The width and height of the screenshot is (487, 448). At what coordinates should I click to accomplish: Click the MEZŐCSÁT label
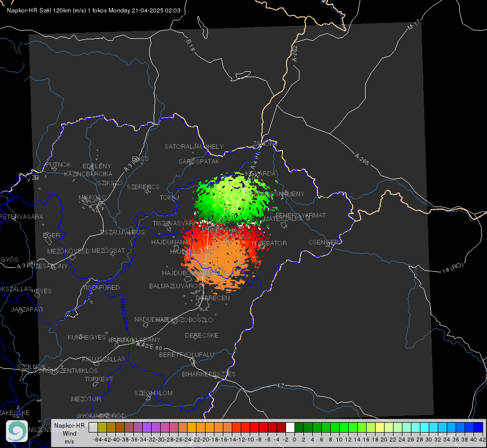pos(108,250)
